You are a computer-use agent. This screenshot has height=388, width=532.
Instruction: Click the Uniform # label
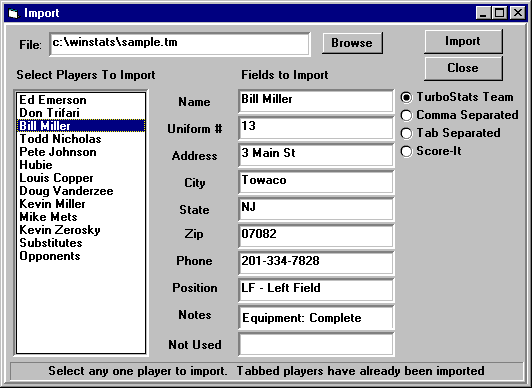(195, 129)
